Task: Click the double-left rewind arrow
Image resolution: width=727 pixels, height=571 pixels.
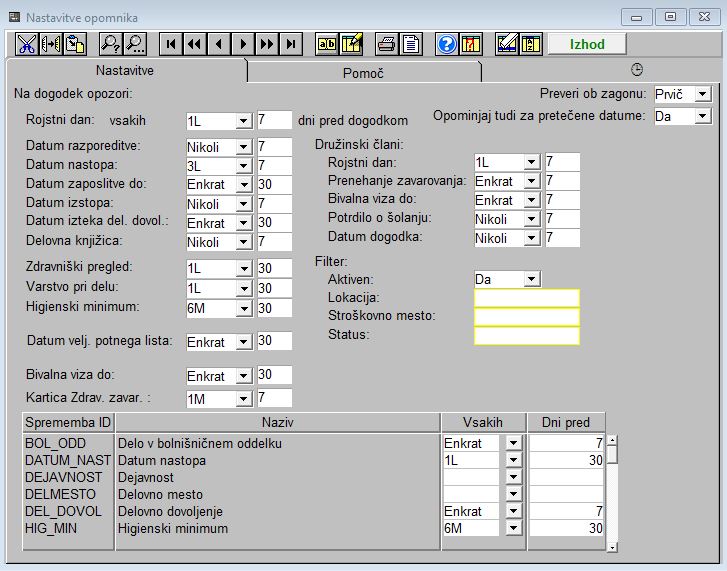Action: (x=195, y=44)
